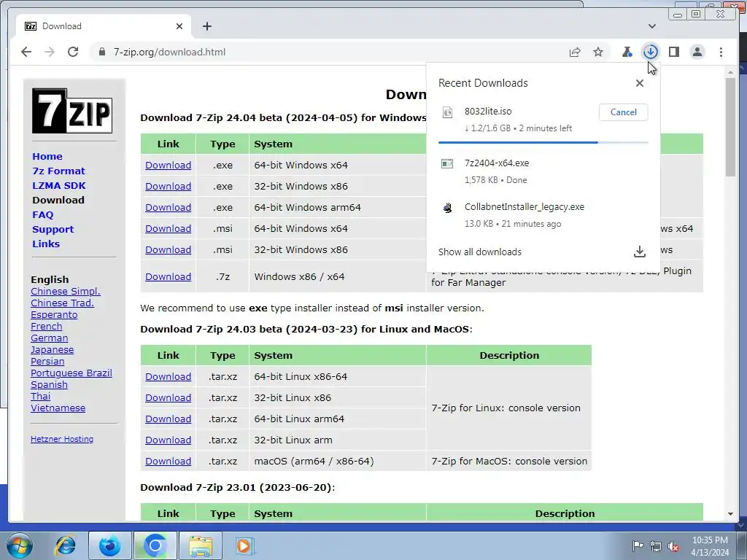Switch language to Spanish
This screenshot has height=560, width=747.
coord(49,385)
